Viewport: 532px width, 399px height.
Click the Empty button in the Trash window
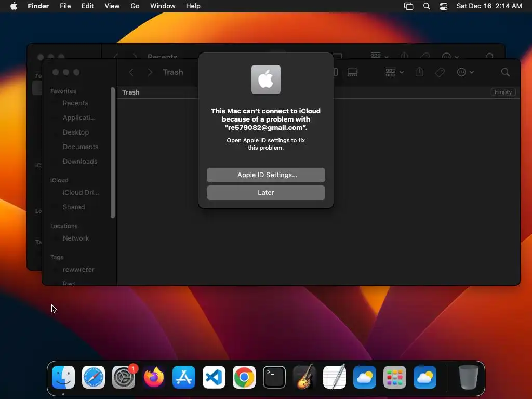pos(503,92)
